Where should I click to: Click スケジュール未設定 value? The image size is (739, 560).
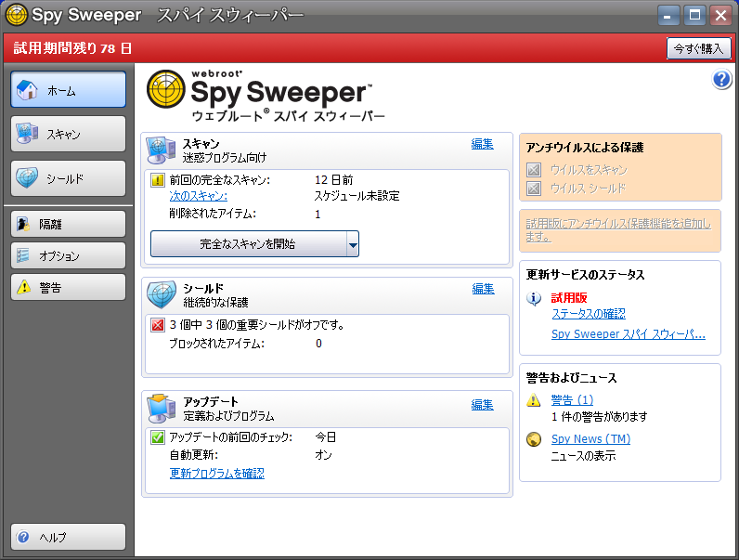[357, 196]
